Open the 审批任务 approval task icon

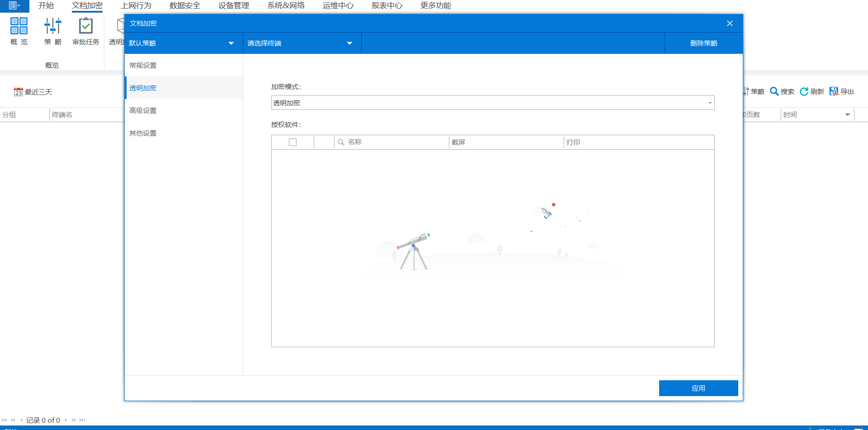point(85,26)
